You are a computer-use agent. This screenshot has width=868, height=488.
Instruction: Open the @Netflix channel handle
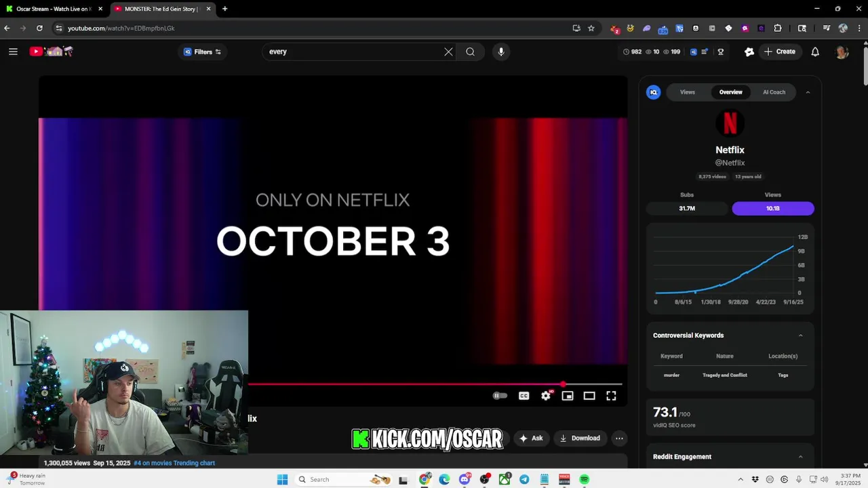click(x=730, y=163)
